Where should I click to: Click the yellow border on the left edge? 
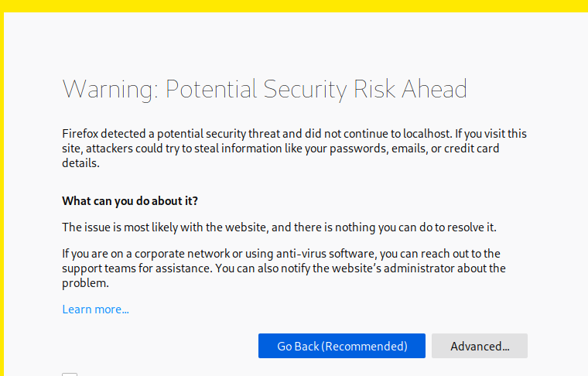[2, 193]
